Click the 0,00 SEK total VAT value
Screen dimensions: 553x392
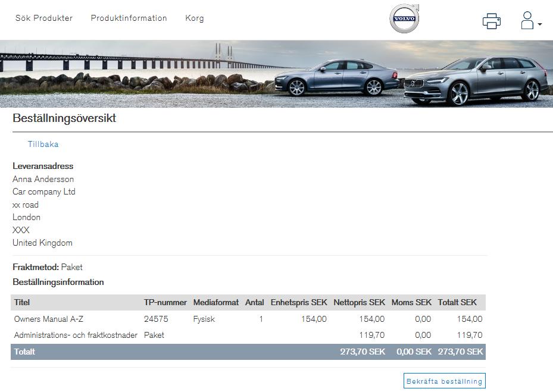tap(414, 352)
